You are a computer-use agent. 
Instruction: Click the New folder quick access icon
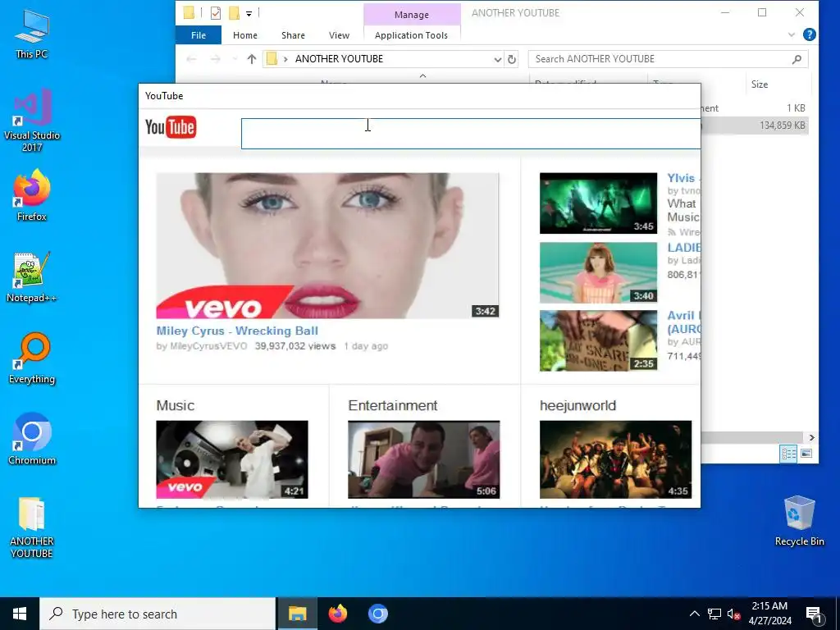(234, 13)
